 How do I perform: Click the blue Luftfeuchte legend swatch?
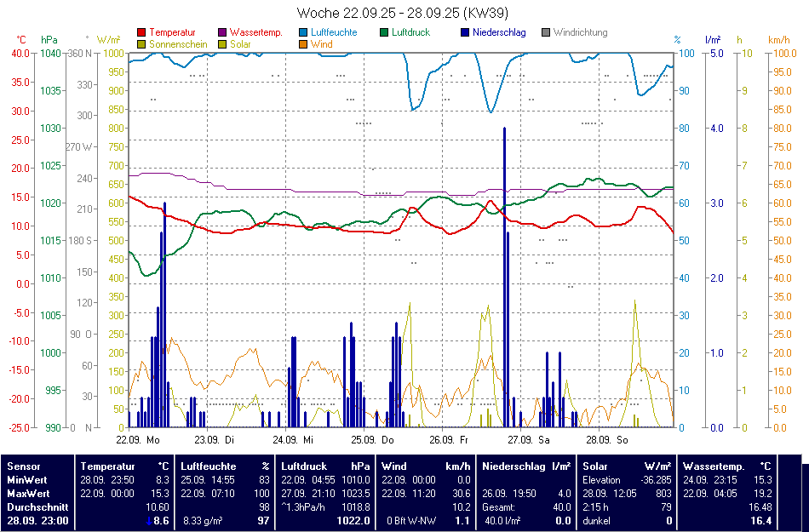[304, 32]
